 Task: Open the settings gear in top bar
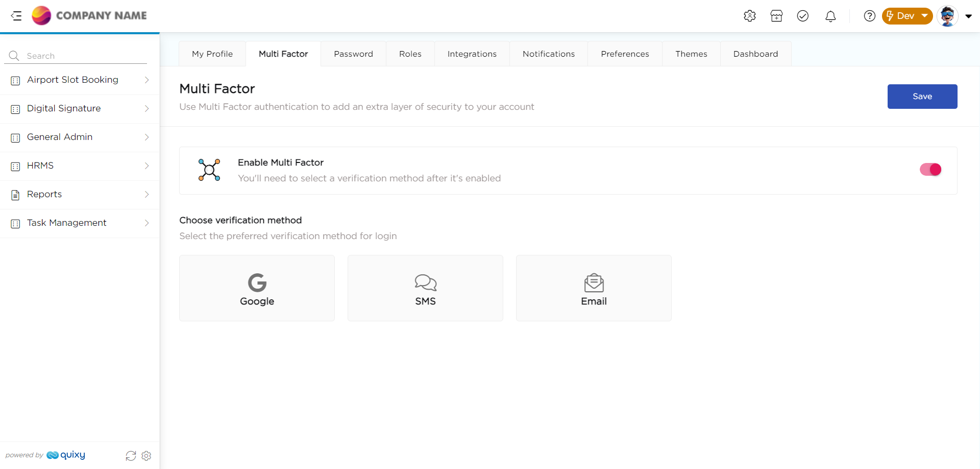(749, 16)
